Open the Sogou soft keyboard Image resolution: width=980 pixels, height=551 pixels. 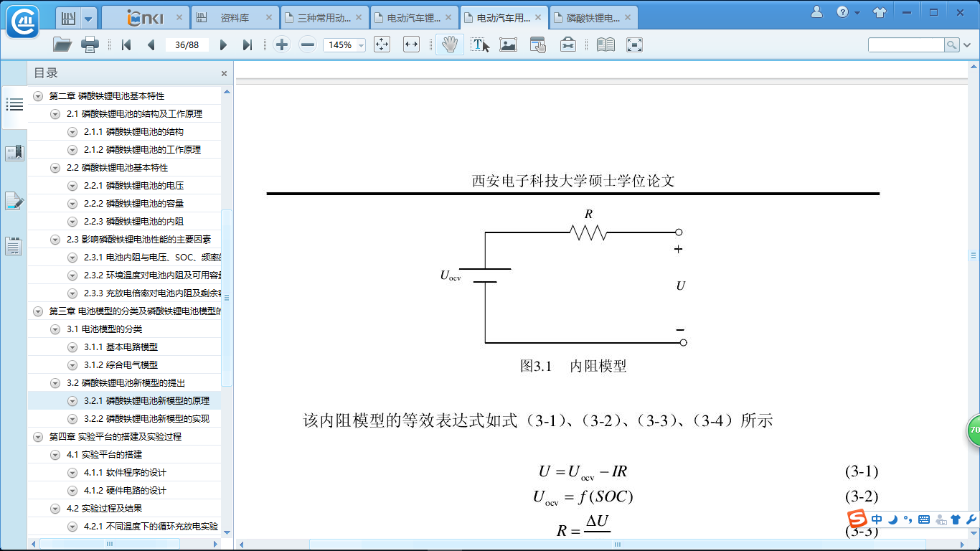[924, 519]
